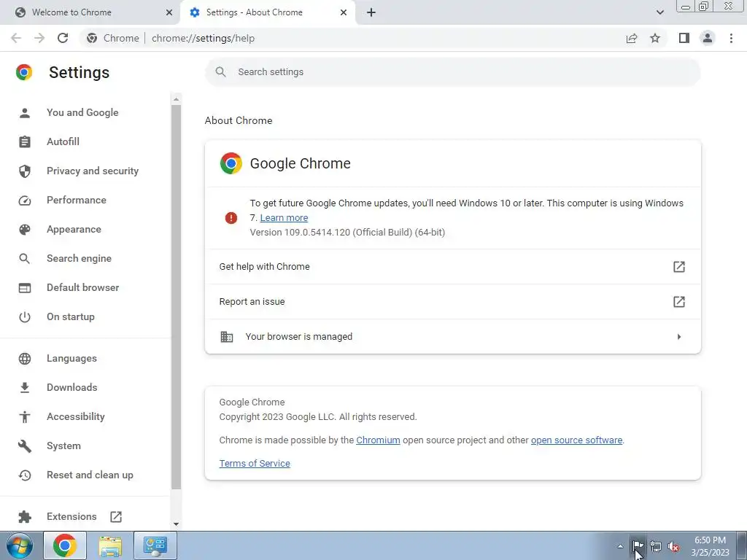This screenshot has height=560, width=747.
Task: Open Your browser is managed row
Action: coord(452,337)
